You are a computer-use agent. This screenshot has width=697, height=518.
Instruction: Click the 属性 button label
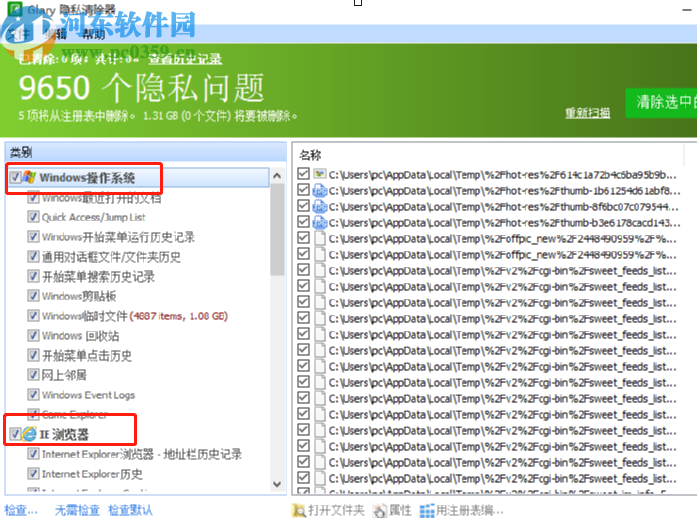tap(400, 510)
